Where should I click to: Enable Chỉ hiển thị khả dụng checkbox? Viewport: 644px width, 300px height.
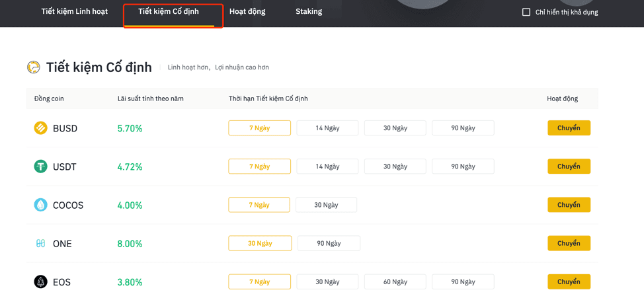526,12
